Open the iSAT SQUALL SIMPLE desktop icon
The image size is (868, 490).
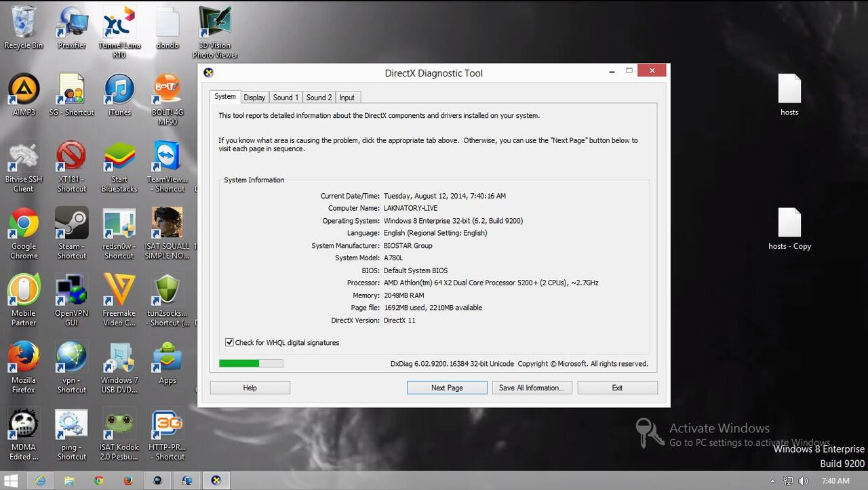(x=167, y=233)
